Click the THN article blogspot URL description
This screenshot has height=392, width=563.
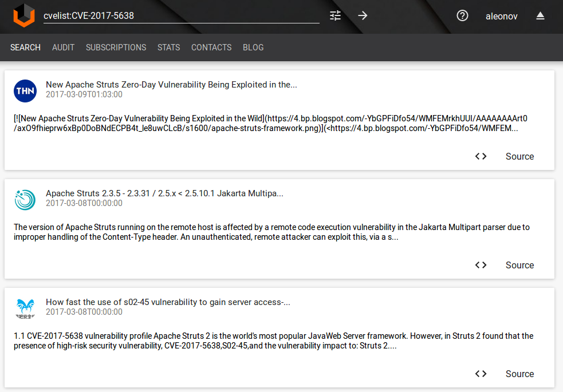(270, 124)
